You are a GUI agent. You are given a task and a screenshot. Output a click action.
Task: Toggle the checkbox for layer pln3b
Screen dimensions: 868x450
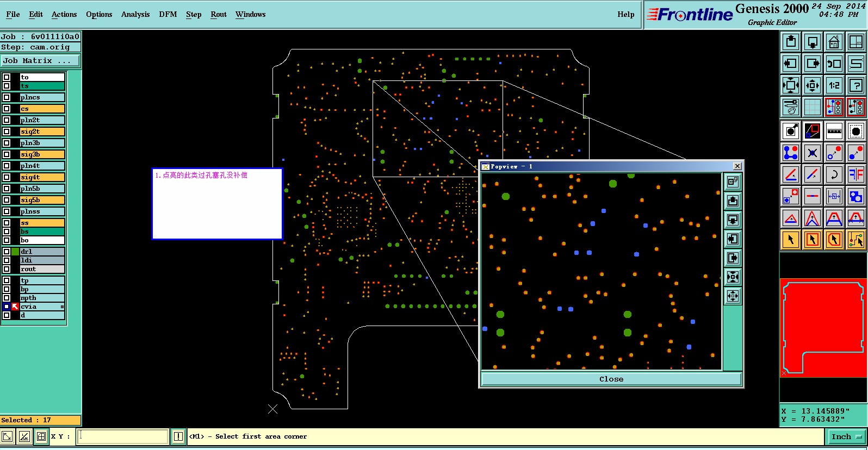(7, 143)
